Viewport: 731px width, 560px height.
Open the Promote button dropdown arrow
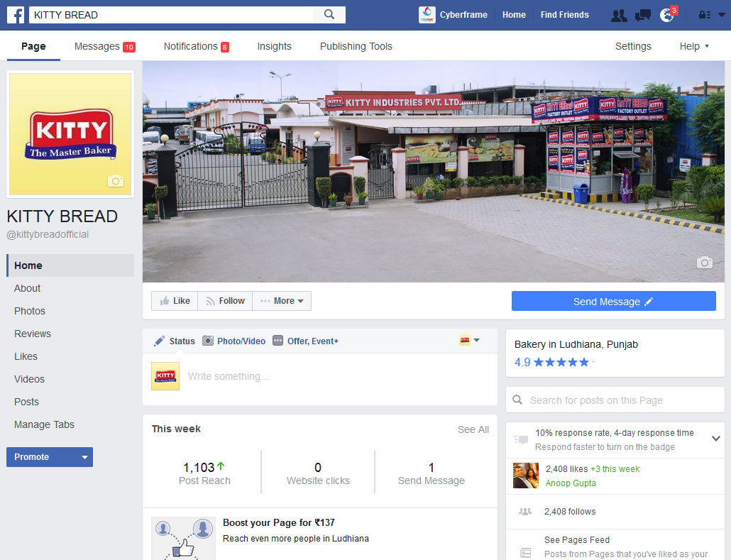click(84, 457)
